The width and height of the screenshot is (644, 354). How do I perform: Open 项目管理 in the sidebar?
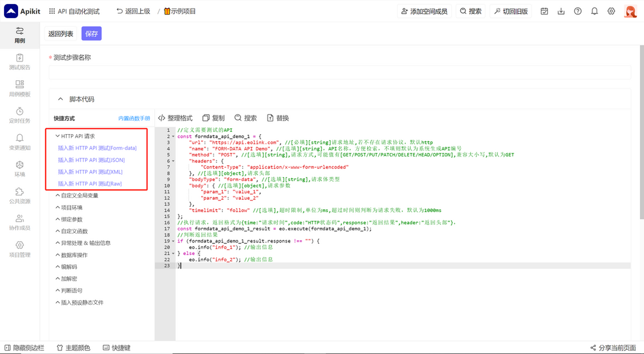click(20, 250)
